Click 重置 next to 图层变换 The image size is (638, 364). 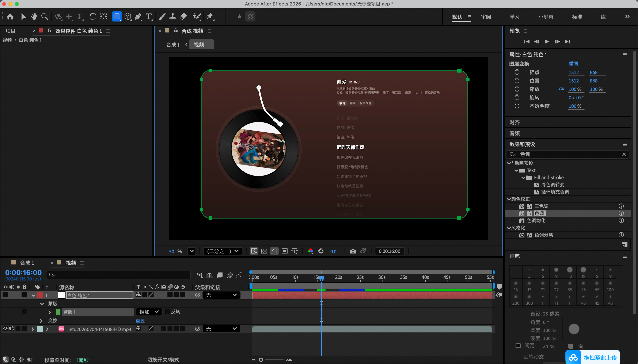[574, 64]
